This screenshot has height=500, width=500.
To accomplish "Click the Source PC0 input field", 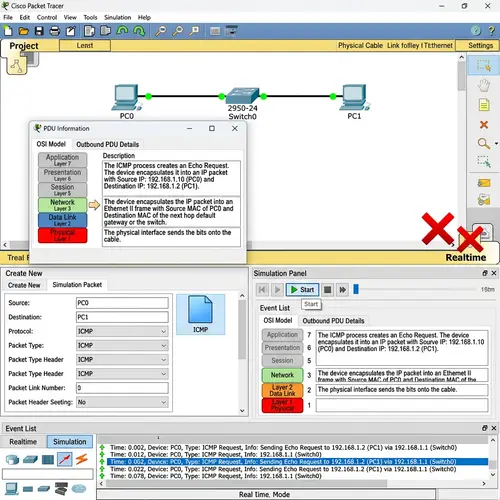I will pos(122,303).
